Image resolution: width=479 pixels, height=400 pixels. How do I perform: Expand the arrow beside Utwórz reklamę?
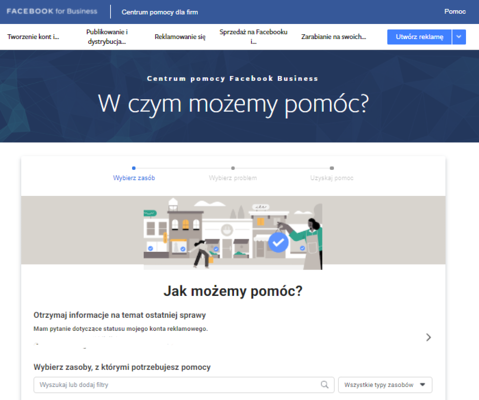point(459,37)
